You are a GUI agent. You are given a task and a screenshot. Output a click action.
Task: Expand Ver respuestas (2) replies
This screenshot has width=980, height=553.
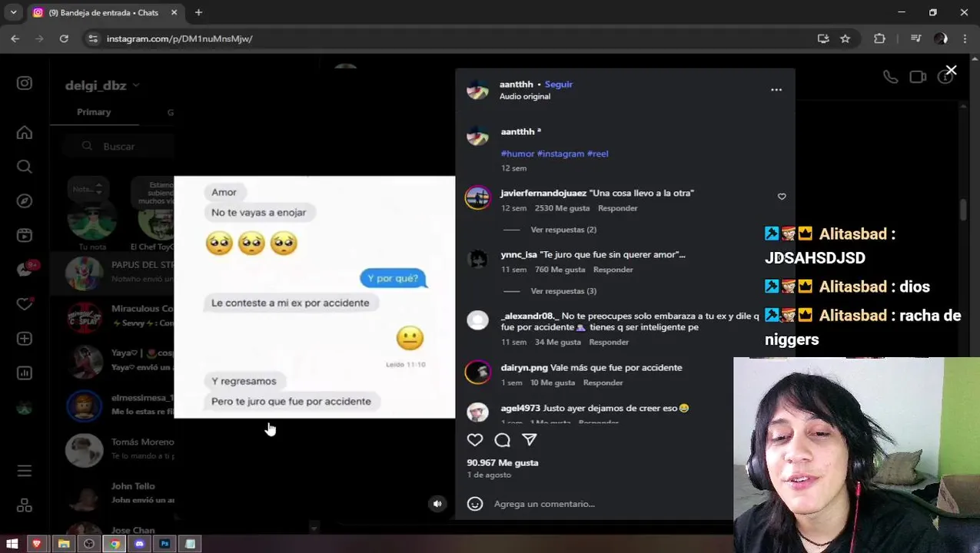point(563,230)
